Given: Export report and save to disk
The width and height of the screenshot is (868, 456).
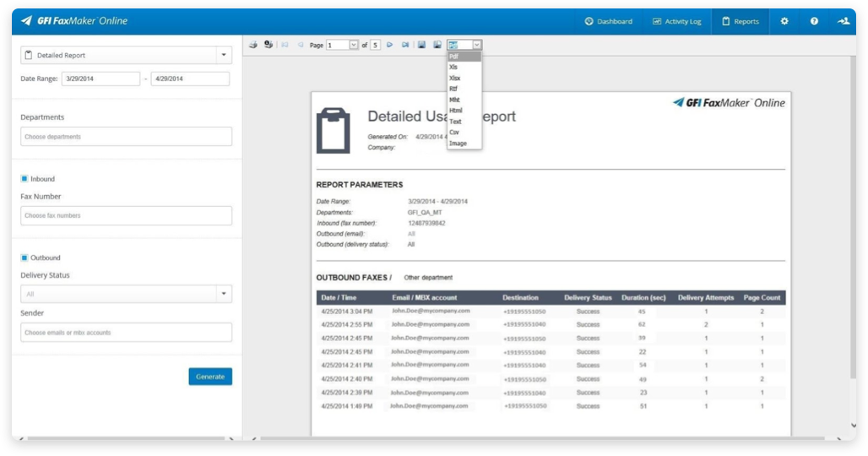Looking at the screenshot, I should tap(422, 45).
